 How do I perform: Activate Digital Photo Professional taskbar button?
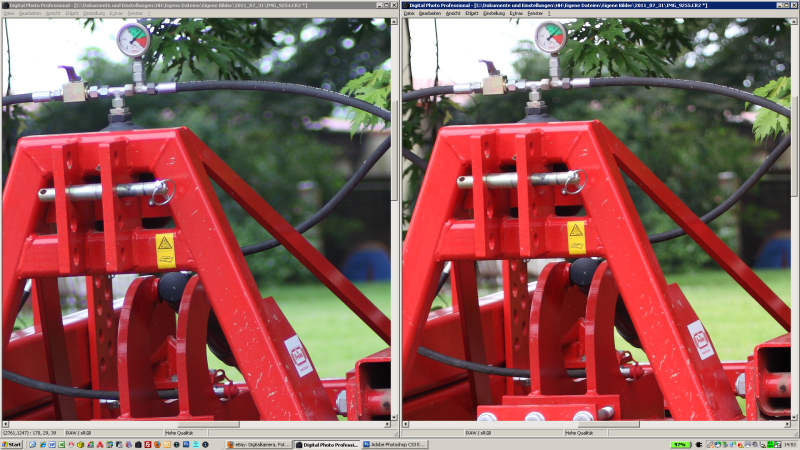click(x=327, y=444)
